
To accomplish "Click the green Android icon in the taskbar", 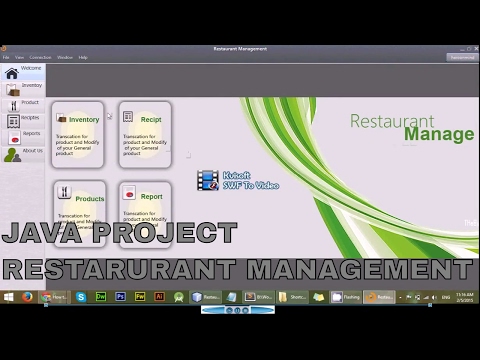I will [179, 297].
